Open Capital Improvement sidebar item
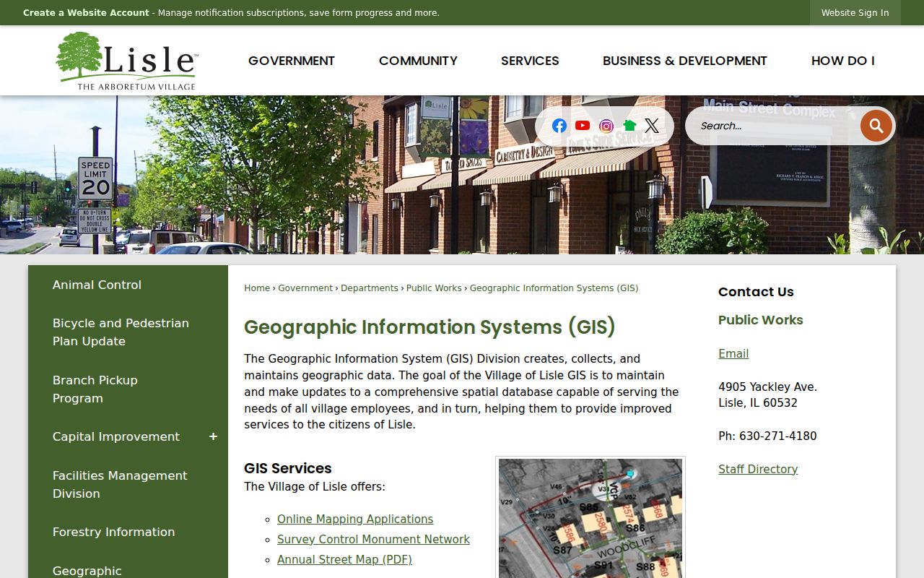 pyautogui.click(x=116, y=436)
